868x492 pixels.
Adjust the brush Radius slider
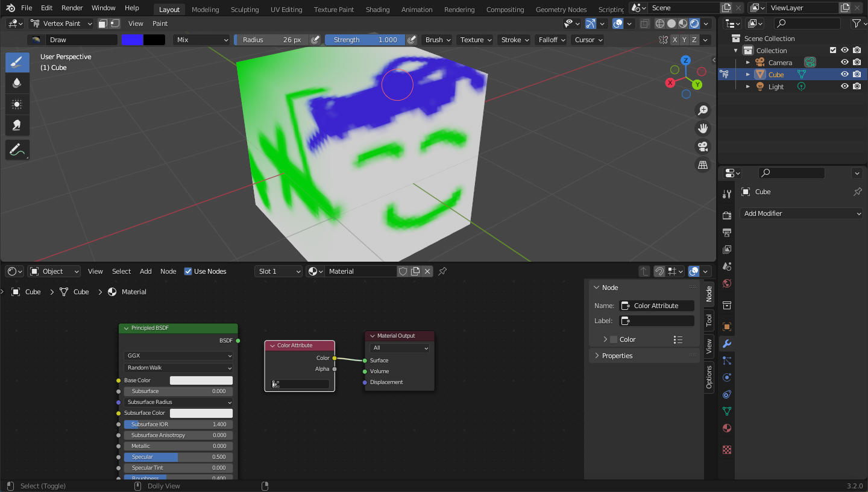(x=271, y=40)
